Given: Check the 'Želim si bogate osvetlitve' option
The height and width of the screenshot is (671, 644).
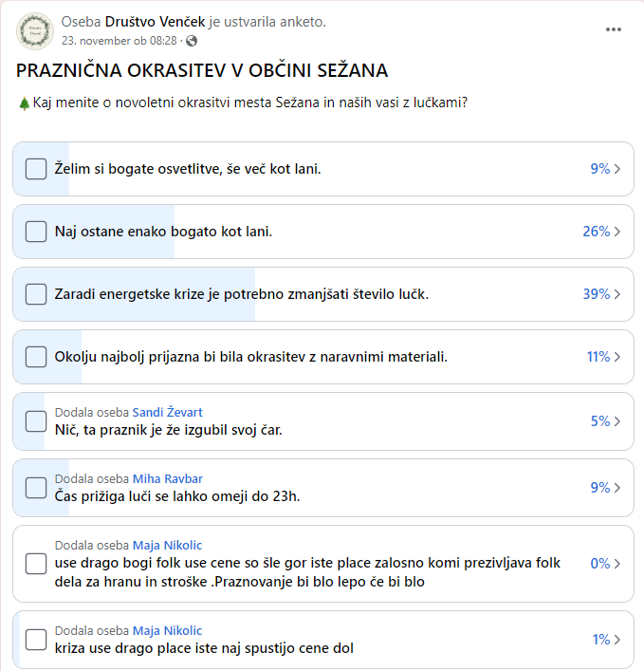Looking at the screenshot, I should click(x=36, y=169).
